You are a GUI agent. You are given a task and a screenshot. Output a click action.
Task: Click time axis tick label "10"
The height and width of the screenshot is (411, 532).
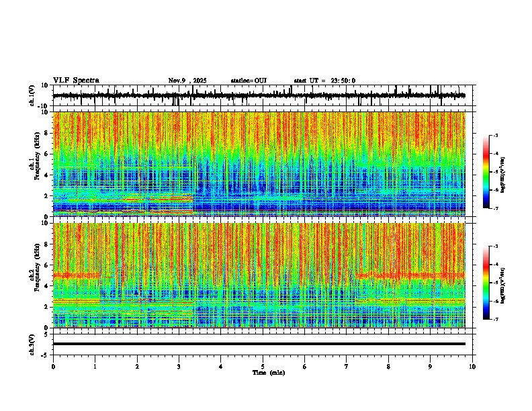click(472, 367)
